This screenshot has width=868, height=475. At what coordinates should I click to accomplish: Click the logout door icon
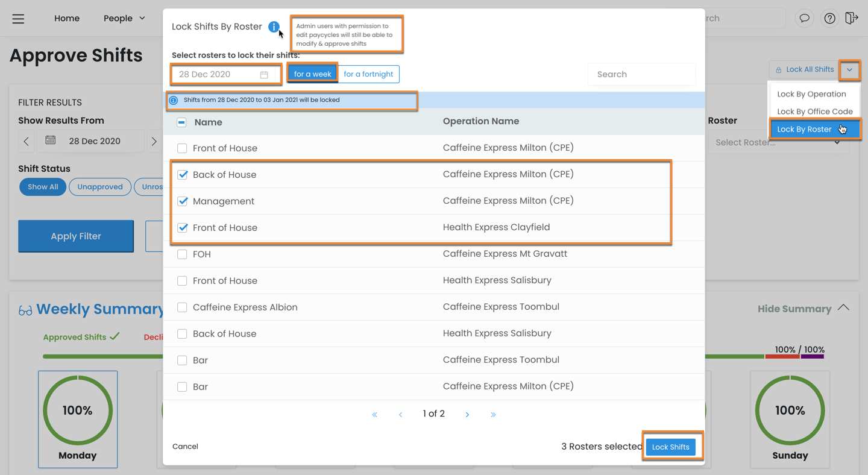[851, 18]
